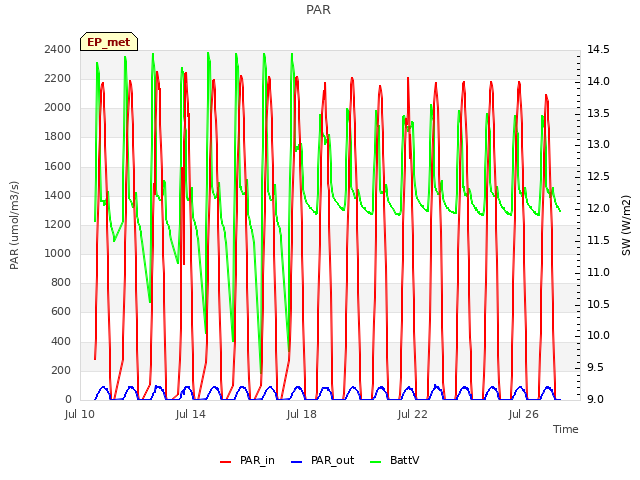
Task: Toggle the PAR_out legend entry
Action: (x=322, y=460)
